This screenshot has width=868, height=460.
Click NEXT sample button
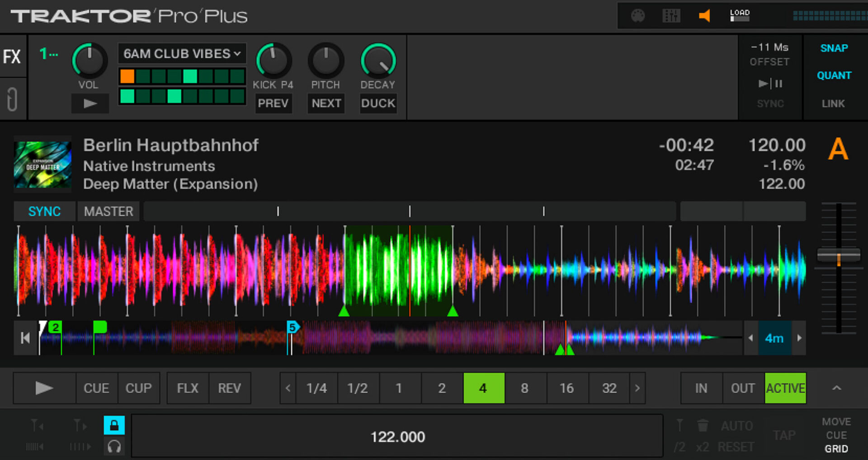click(326, 103)
